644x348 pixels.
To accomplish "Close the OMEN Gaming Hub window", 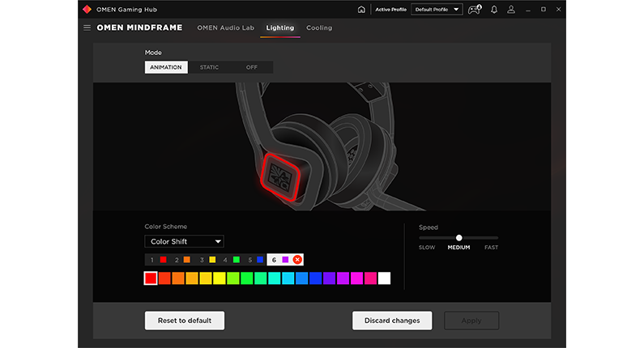I will pos(559,10).
